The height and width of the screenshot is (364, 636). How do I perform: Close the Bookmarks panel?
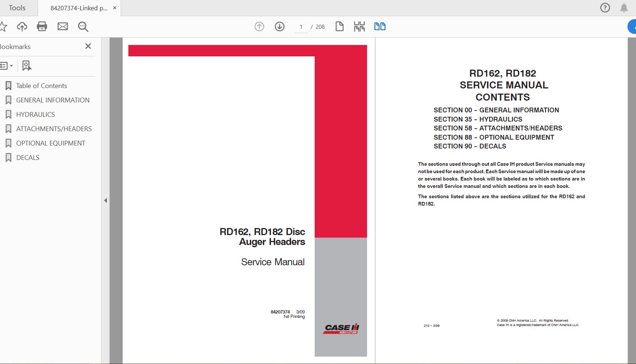[88, 46]
